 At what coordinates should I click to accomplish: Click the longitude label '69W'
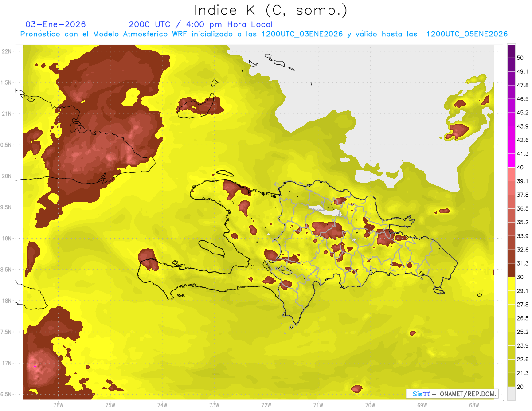(x=422, y=405)
